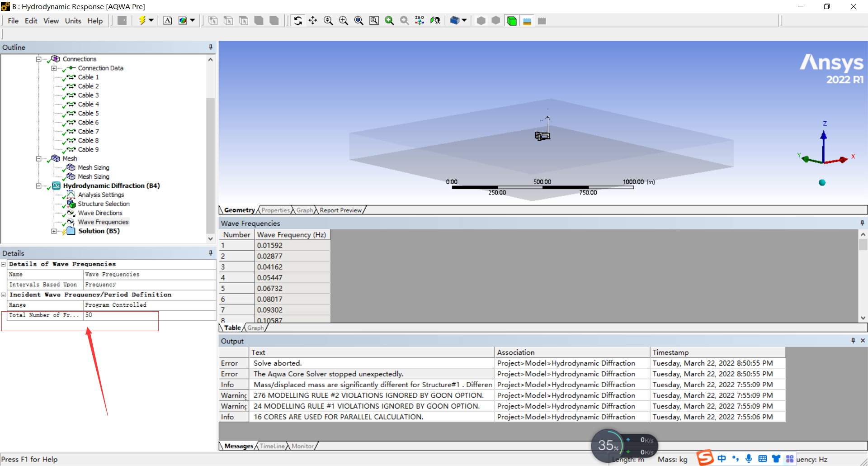
Task: Open the Monitor tab in Output
Action: point(302,446)
